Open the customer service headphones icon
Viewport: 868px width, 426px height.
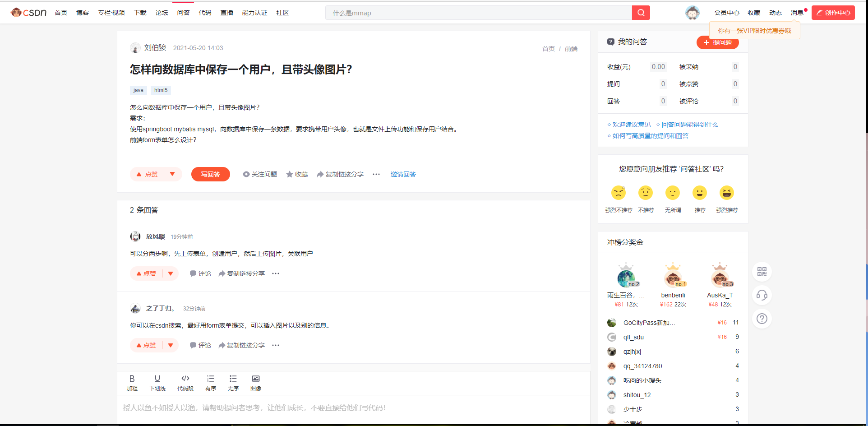[762, 295]
